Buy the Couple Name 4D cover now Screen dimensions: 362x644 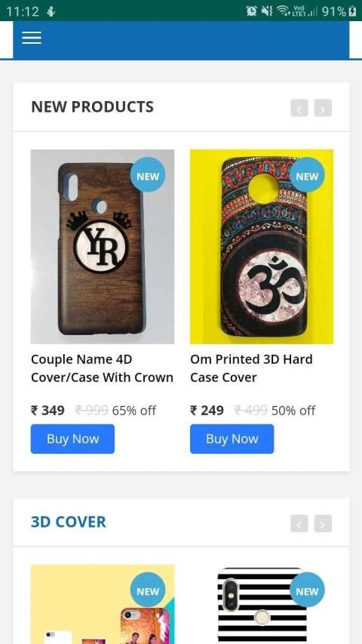coord(72,439)
